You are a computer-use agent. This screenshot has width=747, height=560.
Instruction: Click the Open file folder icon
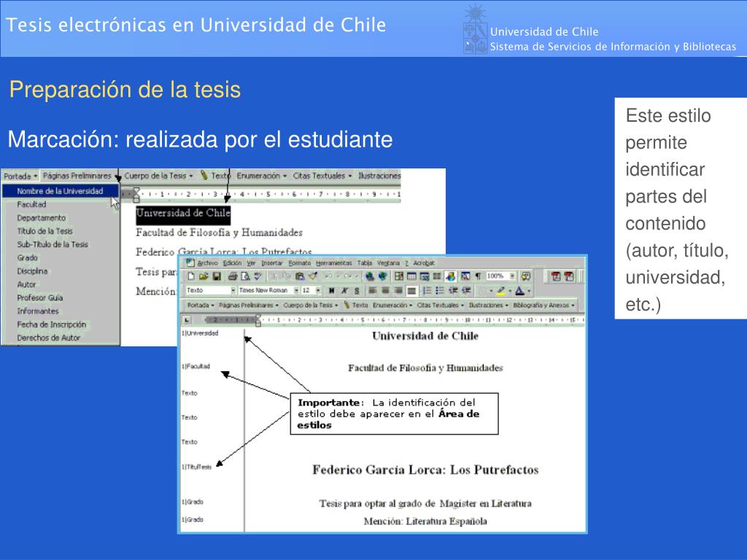(204, 276)
